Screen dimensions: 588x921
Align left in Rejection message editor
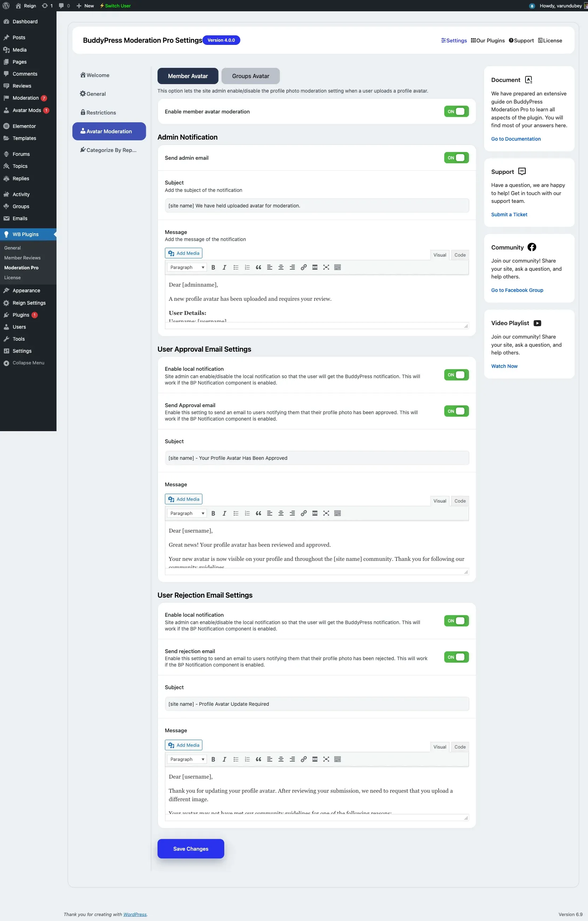269,759
